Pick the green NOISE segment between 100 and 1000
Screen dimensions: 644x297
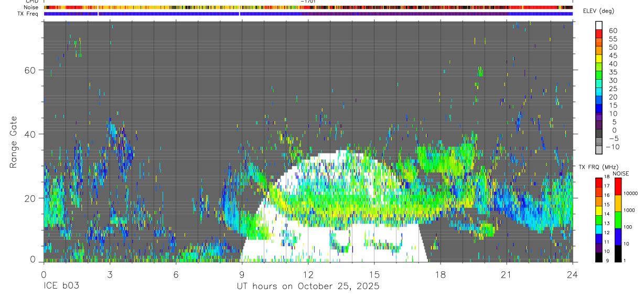(x=618, y=220)
